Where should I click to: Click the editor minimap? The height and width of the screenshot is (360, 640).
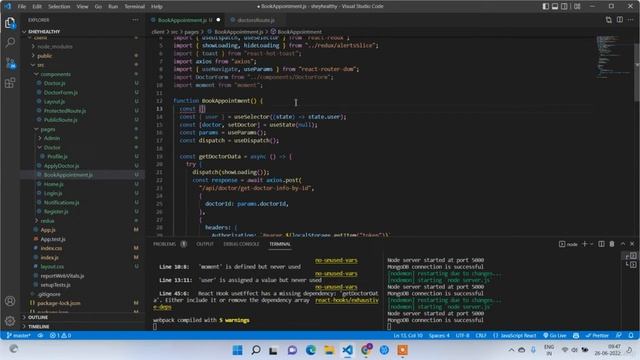pyautogui.click(x=613, y=57)
